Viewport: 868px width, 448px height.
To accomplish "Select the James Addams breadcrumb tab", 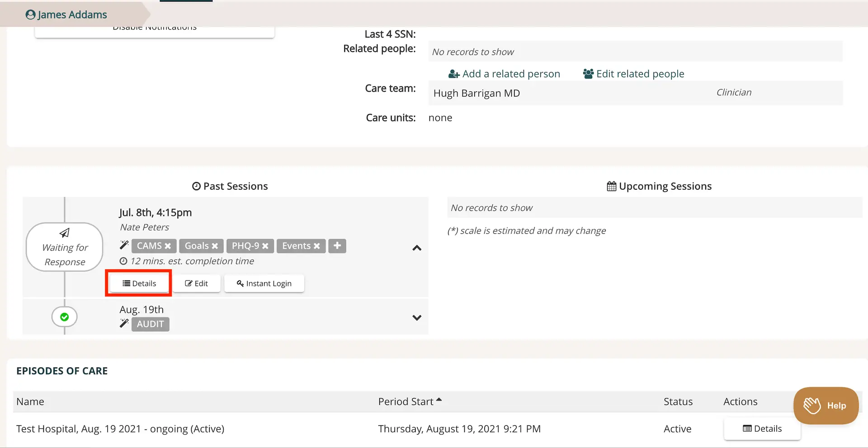I will coord(72,14).
